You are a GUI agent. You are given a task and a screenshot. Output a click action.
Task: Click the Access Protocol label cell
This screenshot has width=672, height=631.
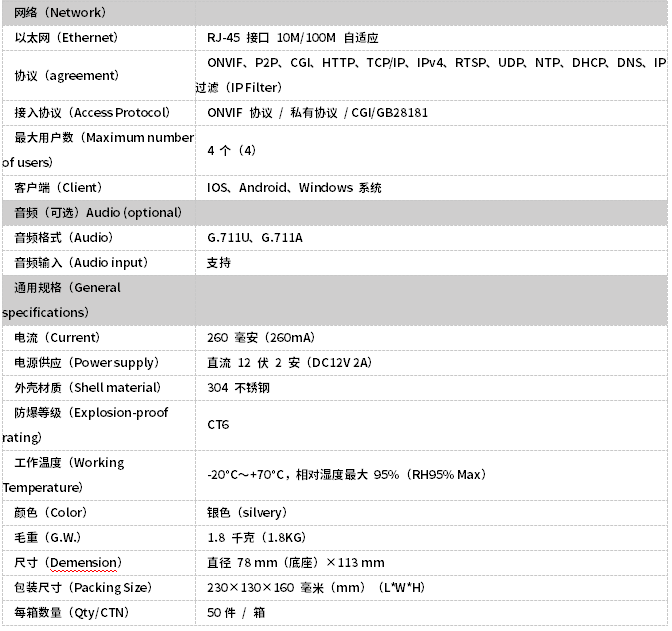point(92,112)
